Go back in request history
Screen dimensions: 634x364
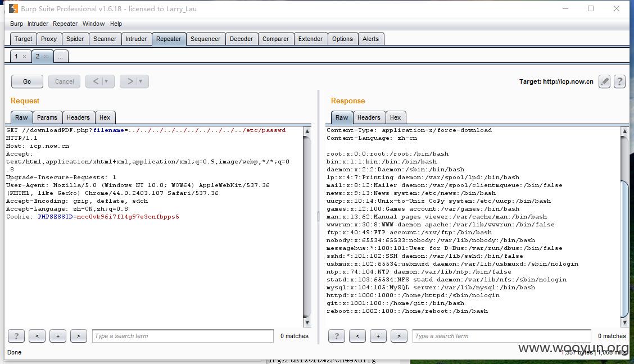pos(96,81)
